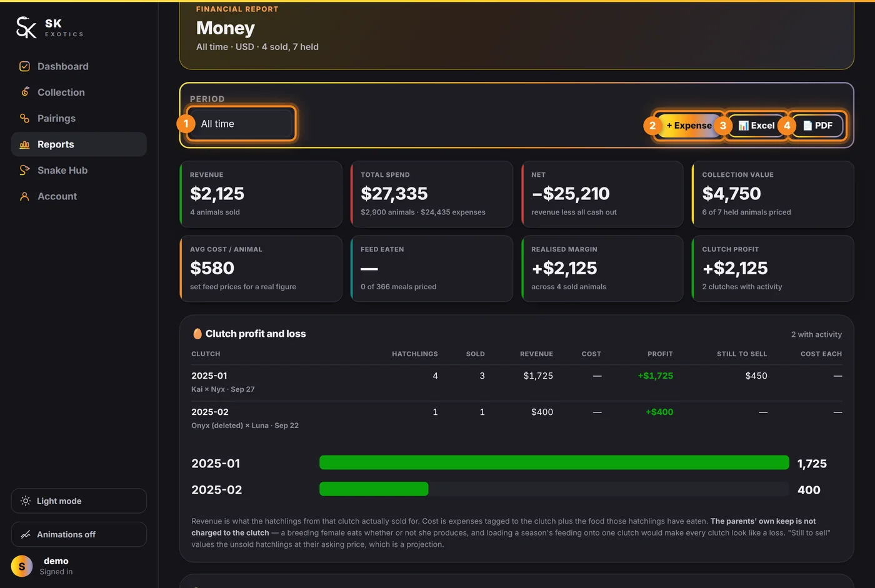Click the Dashboard checkmark icon

point(25,66)
